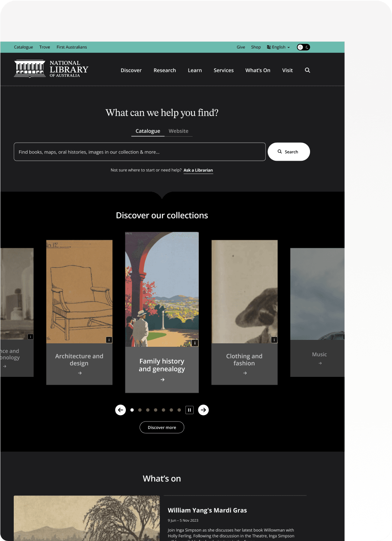Select the first carousel dot
Screen dimensions: 392x541
coord(132,410)
